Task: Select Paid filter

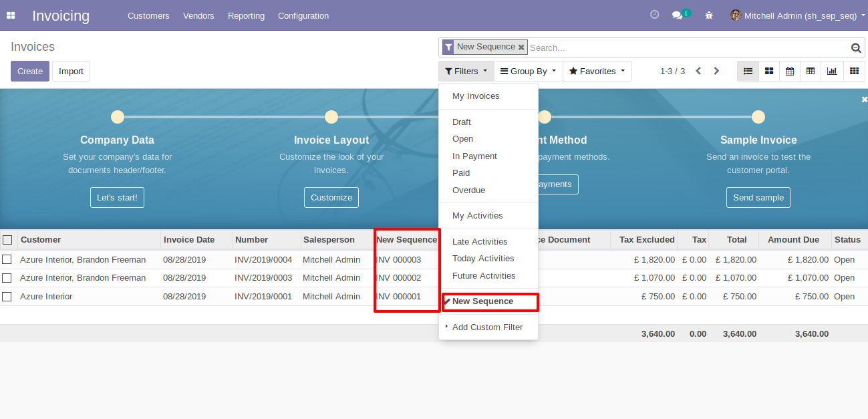Action: click(x=488, y=173)
